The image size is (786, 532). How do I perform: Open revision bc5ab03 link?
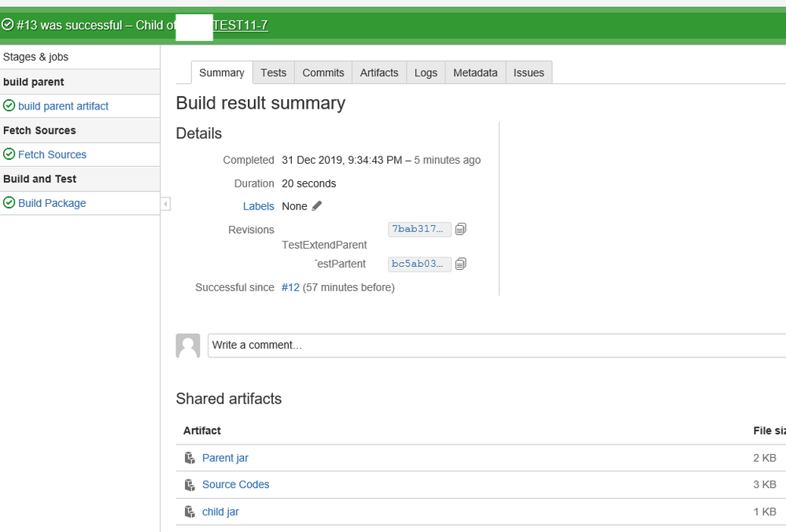click(419, 264)
